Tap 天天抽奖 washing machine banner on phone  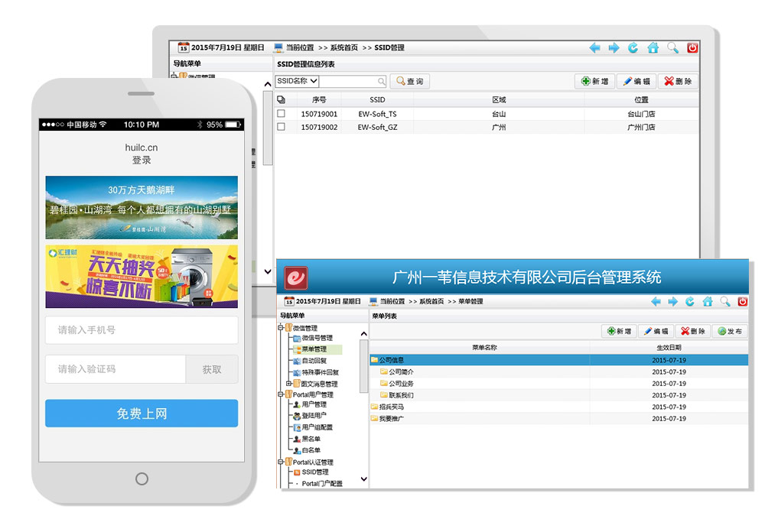click(x=142, y=277)
